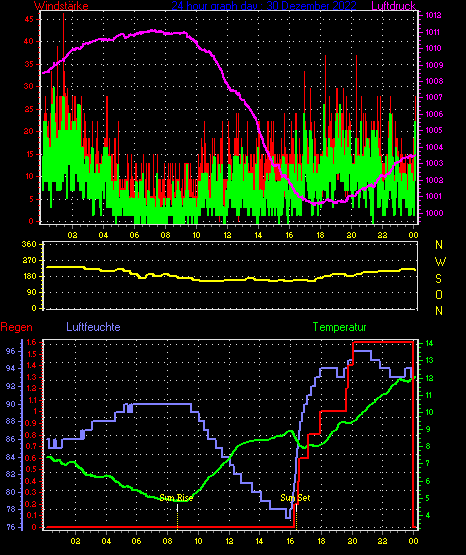Click temperature axis value 4
The height and width of the screenshot is (555, 466).
(428, 515)
